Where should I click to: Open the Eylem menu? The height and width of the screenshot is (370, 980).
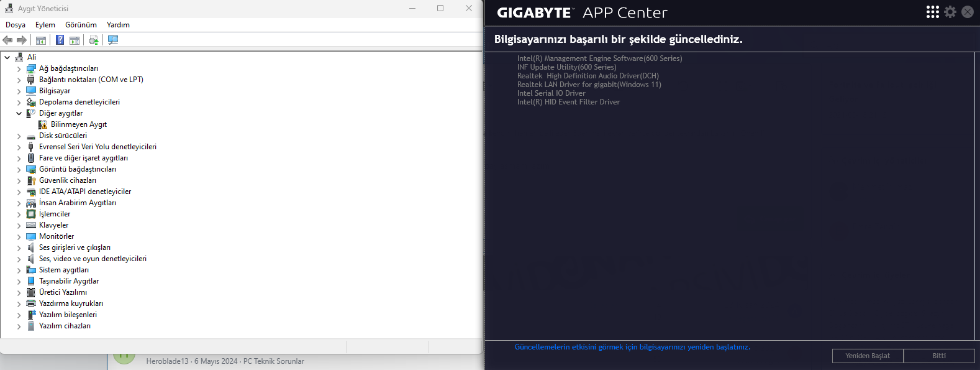pos(45,25)
